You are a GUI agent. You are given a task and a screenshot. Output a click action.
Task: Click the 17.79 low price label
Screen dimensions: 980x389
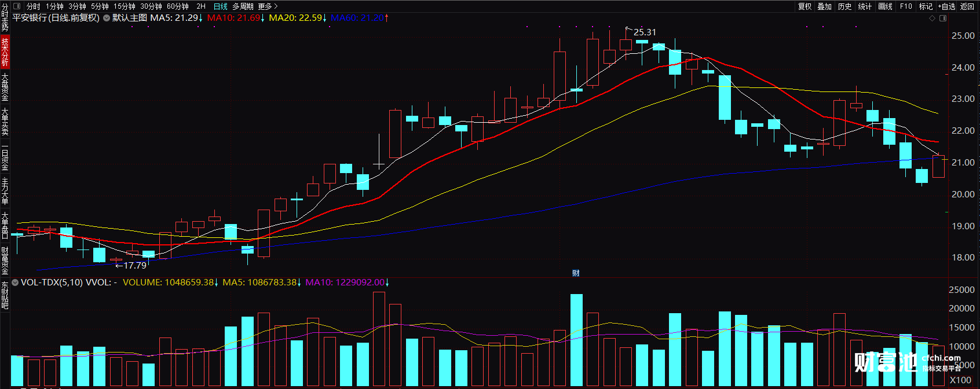coord(135,266)
